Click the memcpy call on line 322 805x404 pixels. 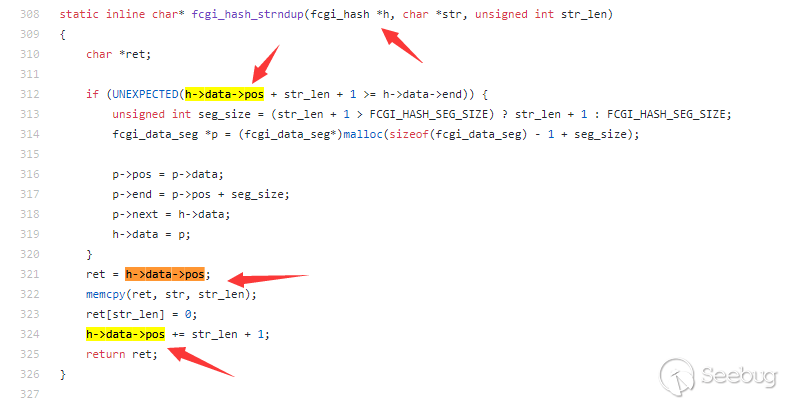[x=106, y=294]
